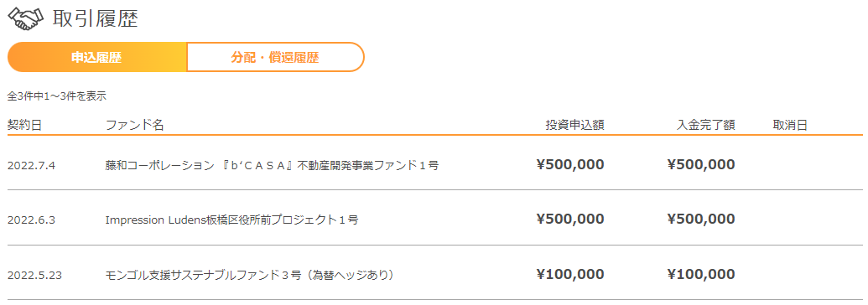Click the 取引履歴 page heading

pos(96,18)
